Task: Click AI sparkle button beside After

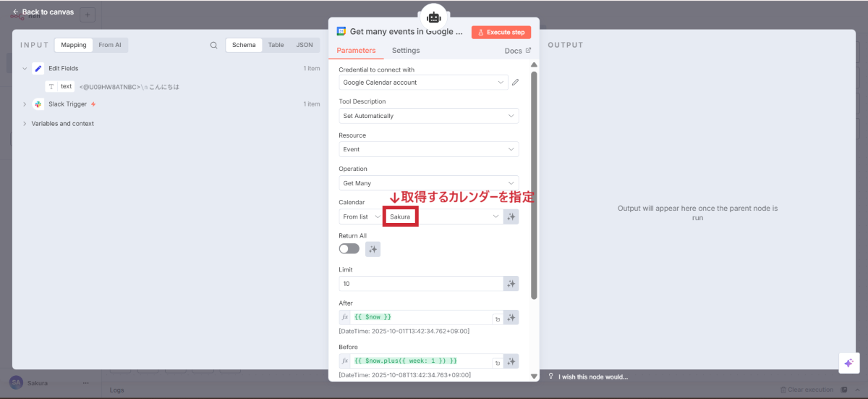Action: point(511,317)
